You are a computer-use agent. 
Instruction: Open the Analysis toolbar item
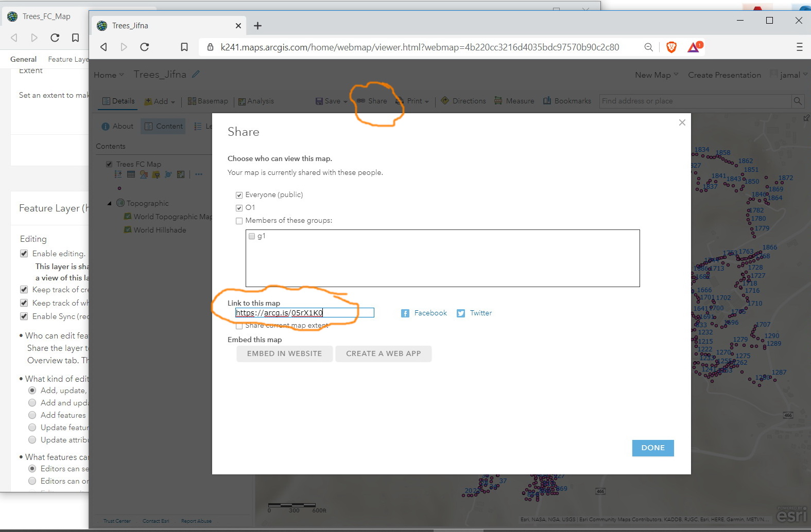tap(256, 101)
